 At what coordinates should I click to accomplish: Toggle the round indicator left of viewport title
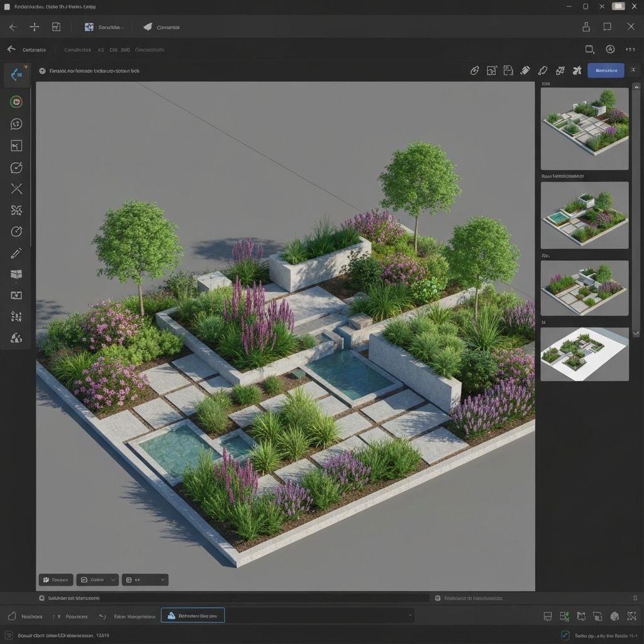[x=42, y=71]
